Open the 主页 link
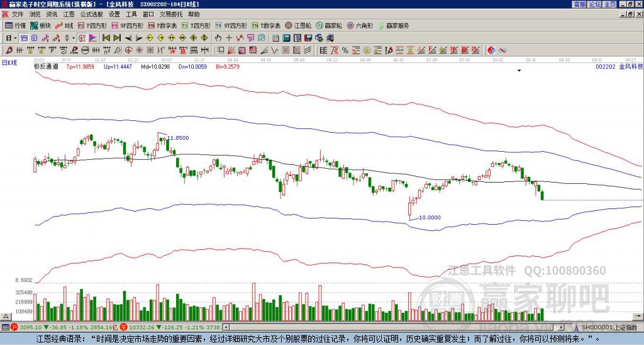This screenshot has height=345, width=644. click(610, 4)
